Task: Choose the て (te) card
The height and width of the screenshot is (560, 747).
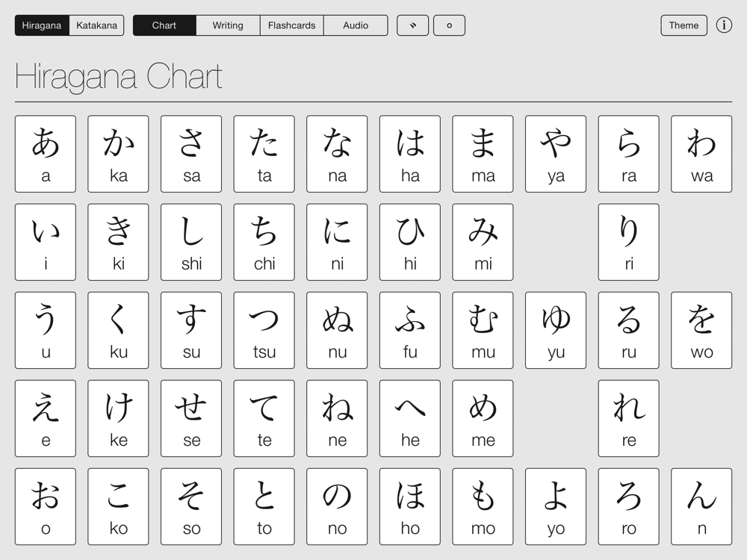Action: (x=264, y=418)
